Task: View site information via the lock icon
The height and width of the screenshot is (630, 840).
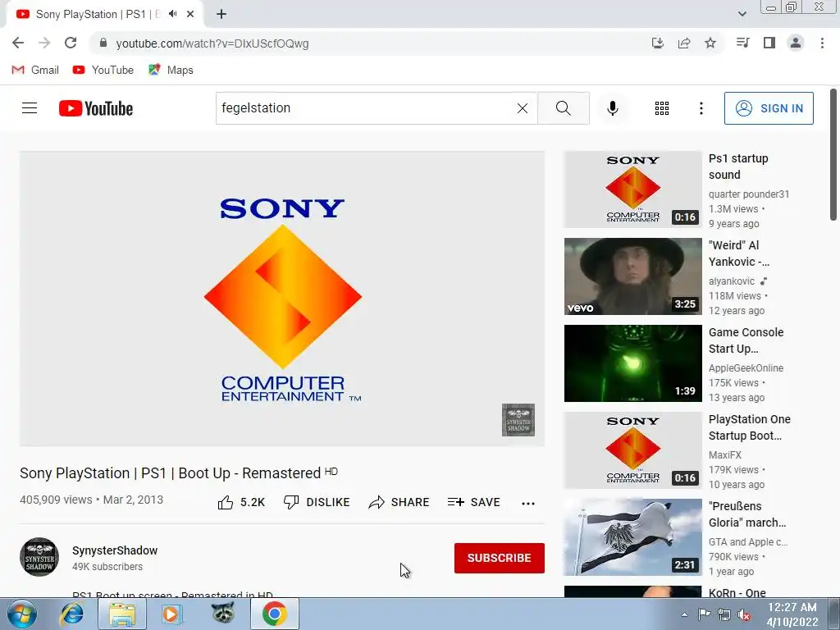Action: [103, 43]
